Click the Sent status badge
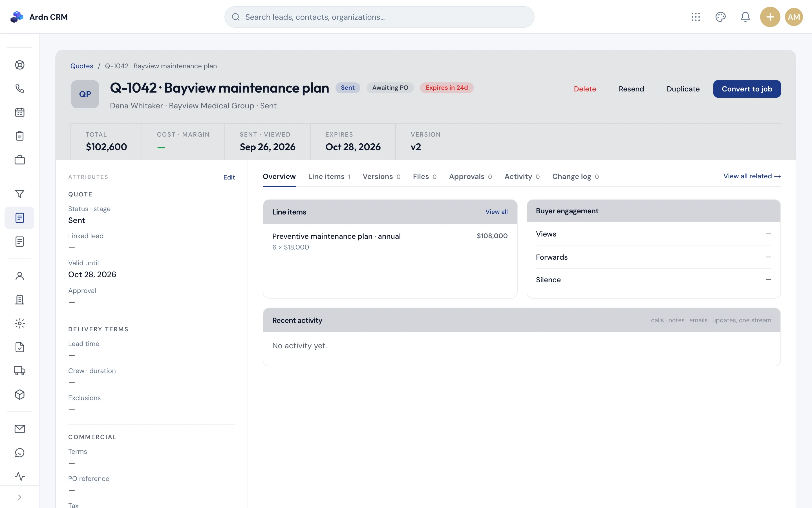The height and width of the screenshot is (508, 812). point(348,88)
